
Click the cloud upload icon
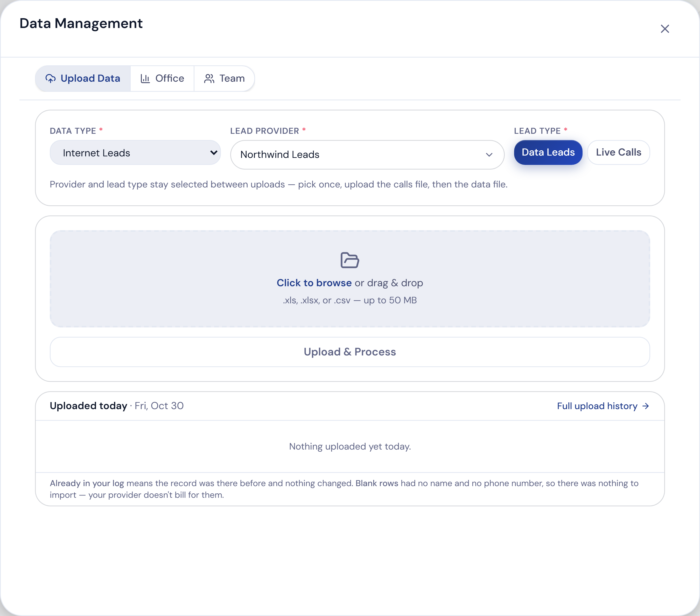pos(50,78)
